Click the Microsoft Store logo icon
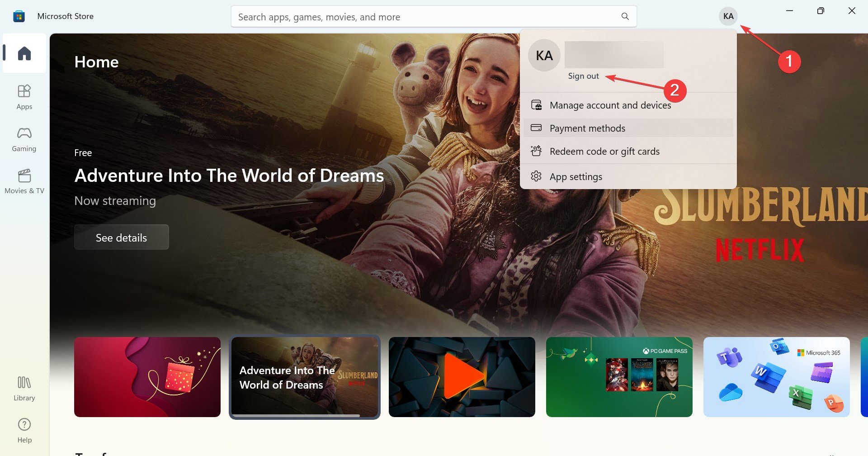Viewport: 868px width, 456px height. 19,16
